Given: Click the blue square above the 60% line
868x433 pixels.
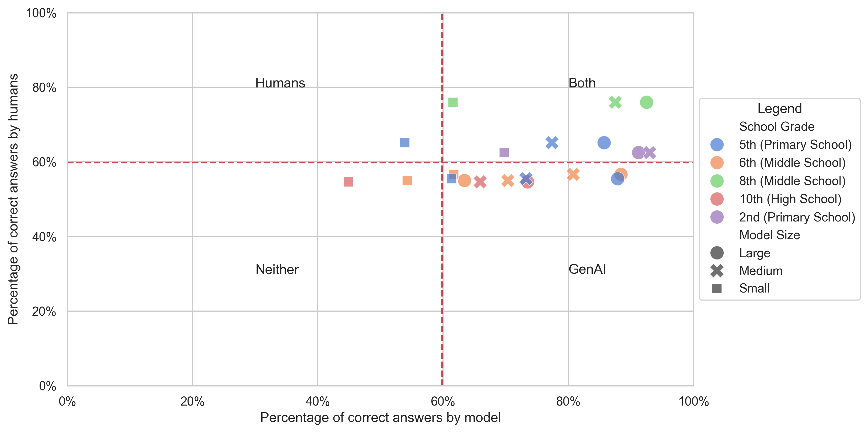Looking at the screenshot, I should click(405, 143).
